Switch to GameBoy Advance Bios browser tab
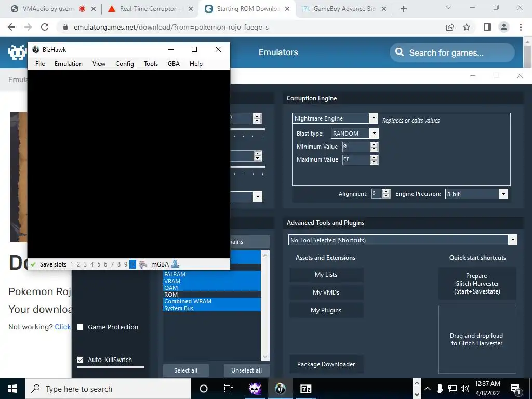Viewport: 532px width, 399px height. pyautogui.click(x=343, y=9)
